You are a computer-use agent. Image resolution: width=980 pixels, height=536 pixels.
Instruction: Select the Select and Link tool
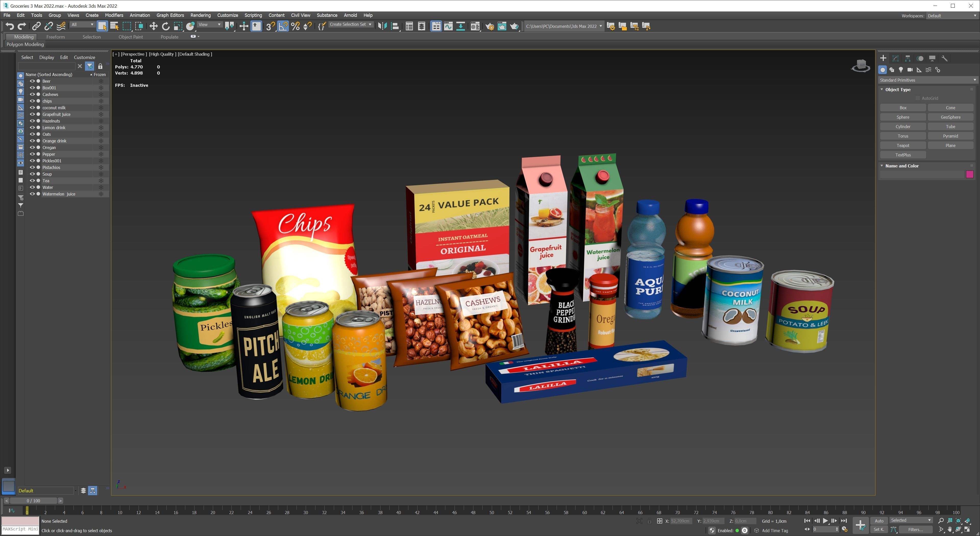pyautogui.click(x=36, y=26)
